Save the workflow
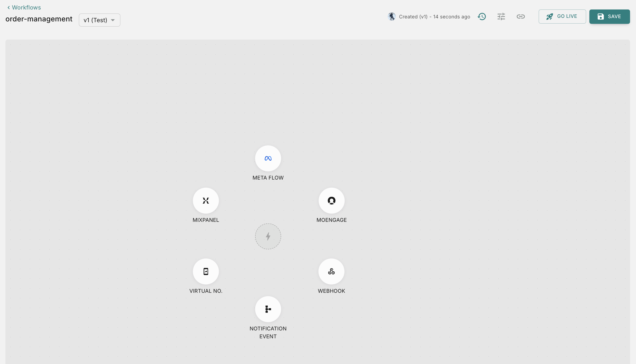636x364 pixels. point(609,17)
